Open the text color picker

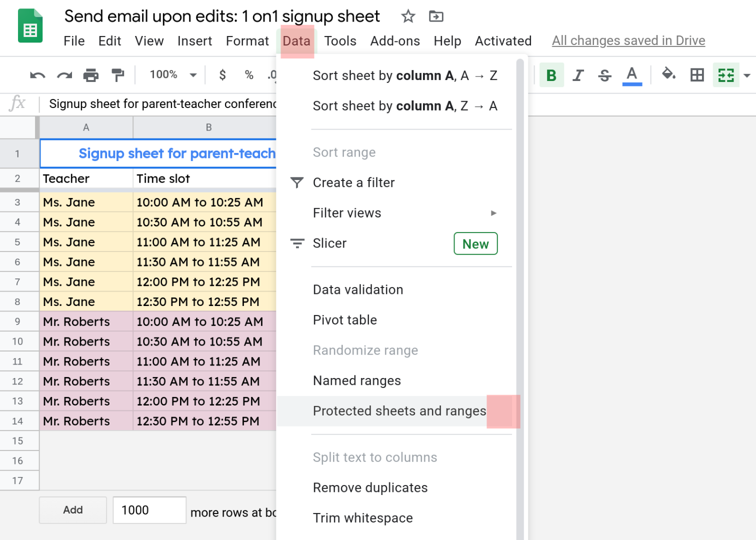coord(632,75)
